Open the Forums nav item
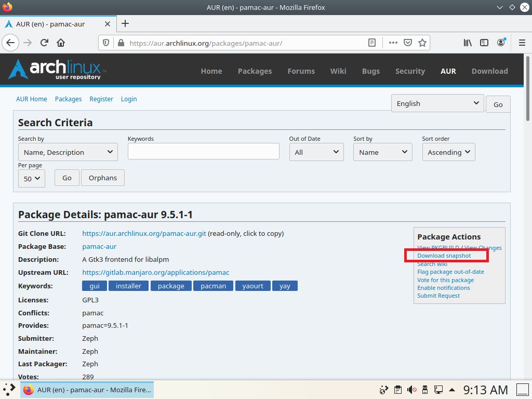 [301, 71]
